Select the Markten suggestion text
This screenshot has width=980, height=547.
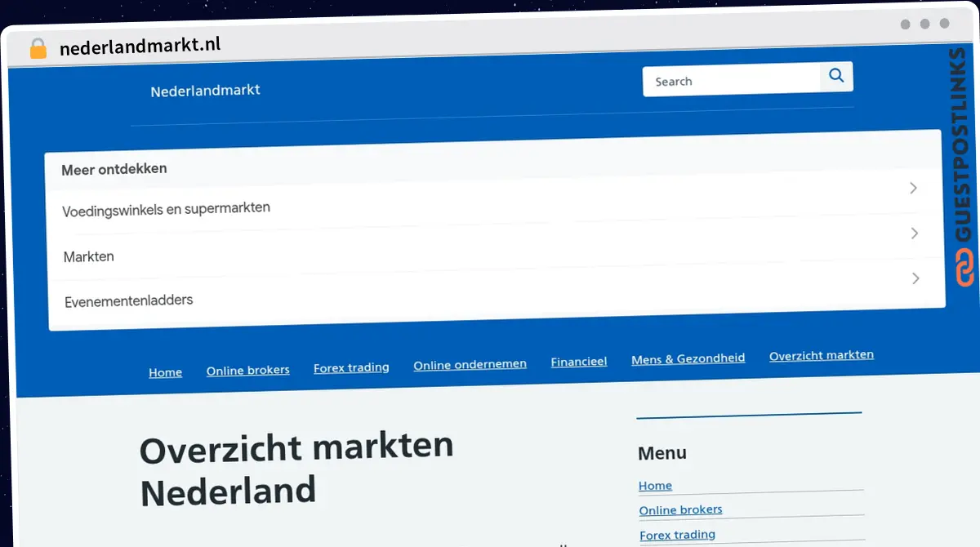click(88, 256)
